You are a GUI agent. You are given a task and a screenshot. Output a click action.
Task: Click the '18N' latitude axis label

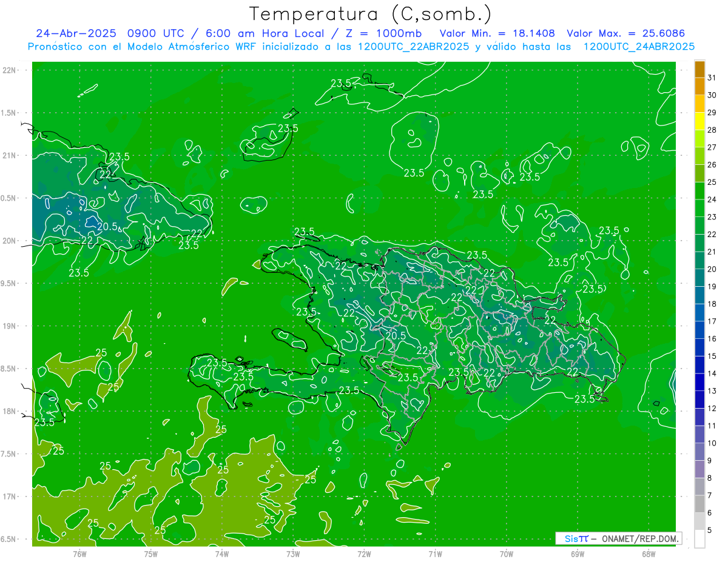click(x=10, y=411)
